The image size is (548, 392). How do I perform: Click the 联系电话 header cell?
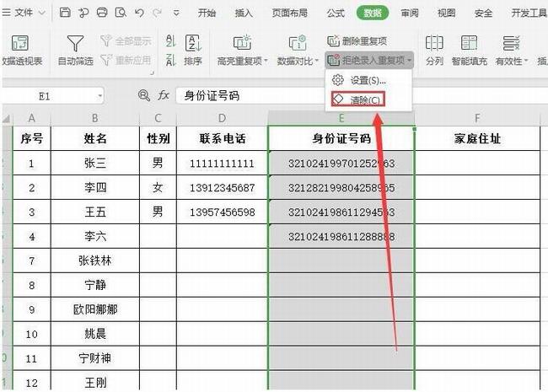coord(222,139)
